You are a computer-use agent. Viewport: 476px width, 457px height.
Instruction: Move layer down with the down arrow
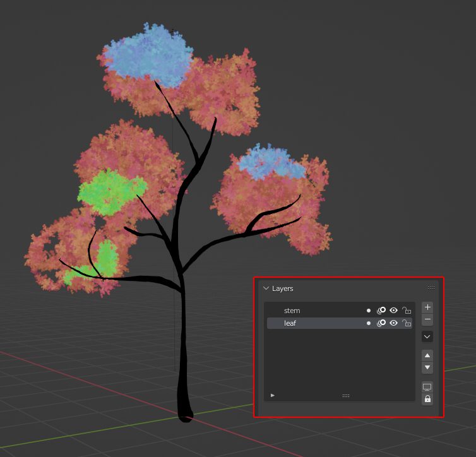[x=427, y=367]
